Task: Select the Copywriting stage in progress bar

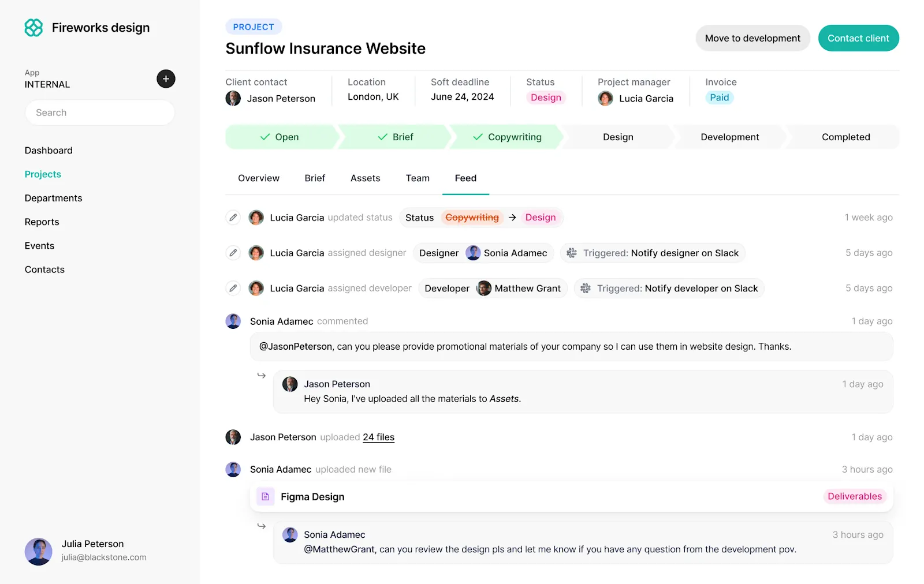Action: tap(508, 137)
